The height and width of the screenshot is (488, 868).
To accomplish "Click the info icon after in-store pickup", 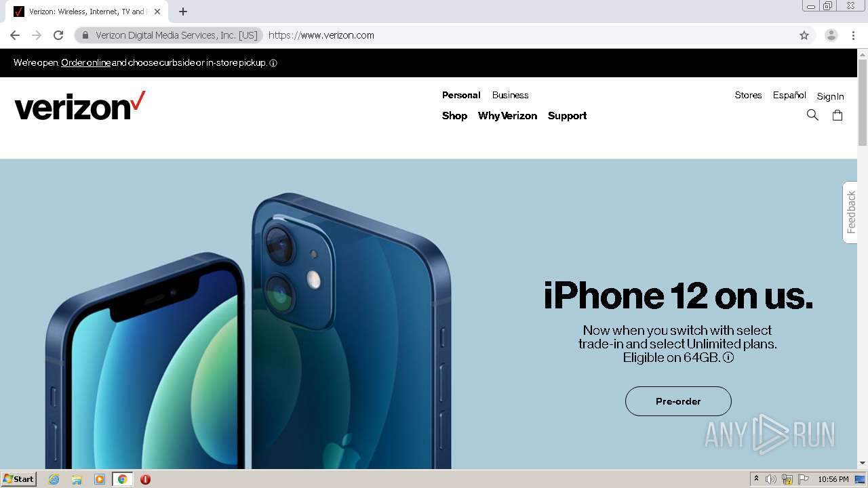I will (273, 63).
